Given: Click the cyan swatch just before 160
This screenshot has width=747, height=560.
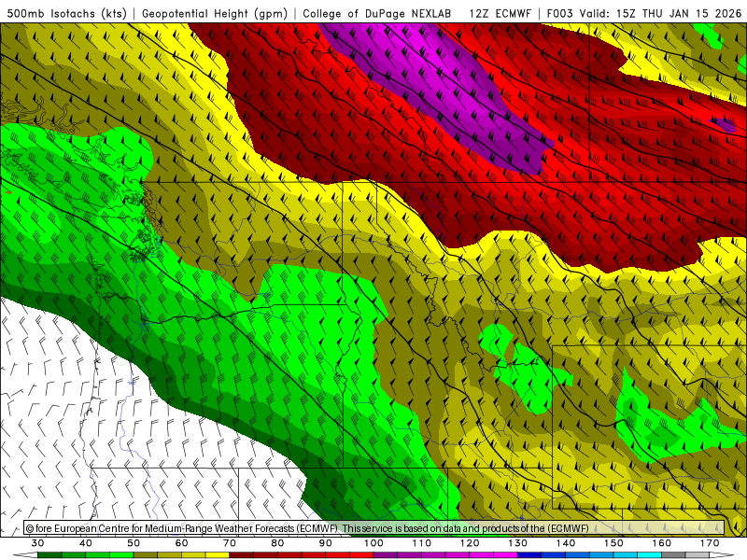Looking at the screenshot, I should pyautogui.click(x=650, y=555).
